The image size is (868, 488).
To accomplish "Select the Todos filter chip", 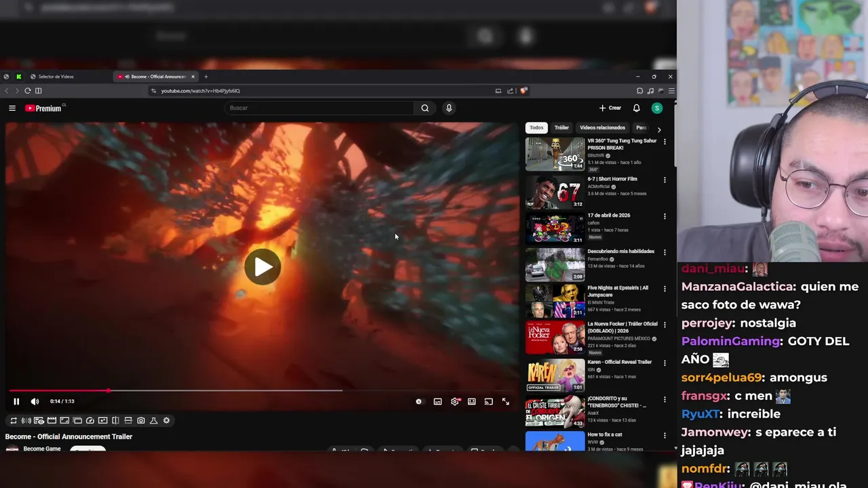I will pos(536,127).
